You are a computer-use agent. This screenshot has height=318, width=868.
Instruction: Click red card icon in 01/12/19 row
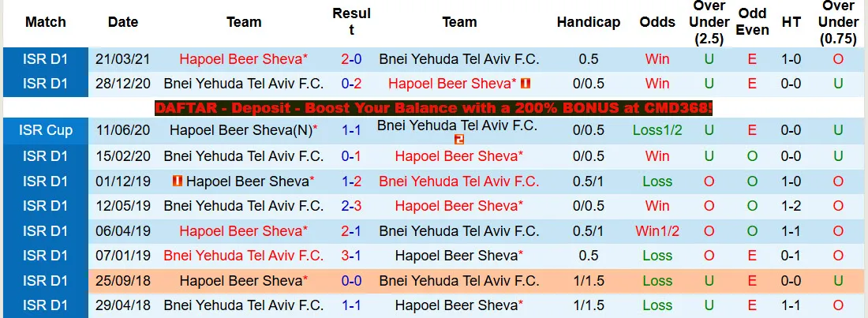(178, 181)
